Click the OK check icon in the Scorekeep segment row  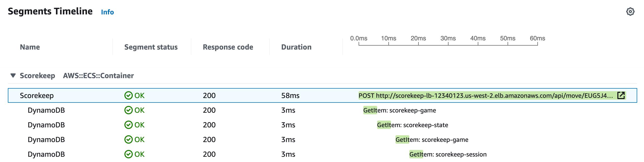[x=128, y=95]
